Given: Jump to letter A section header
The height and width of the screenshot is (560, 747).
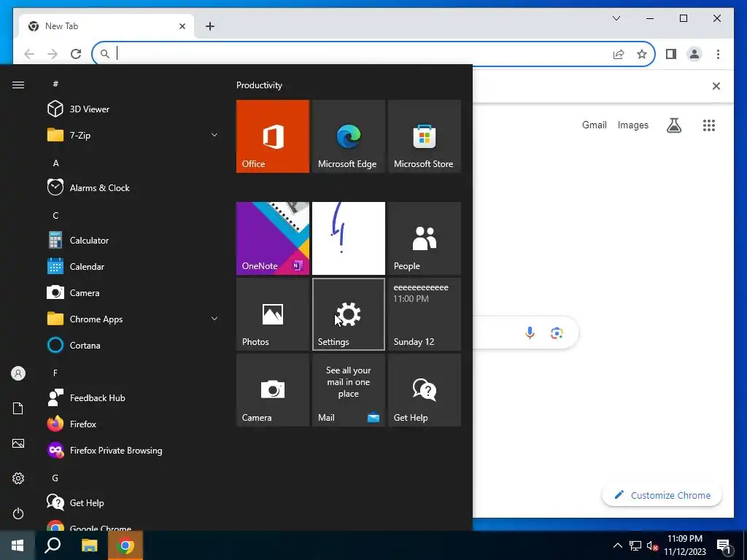Looking at the screenshot, I should tap(55, 163).
